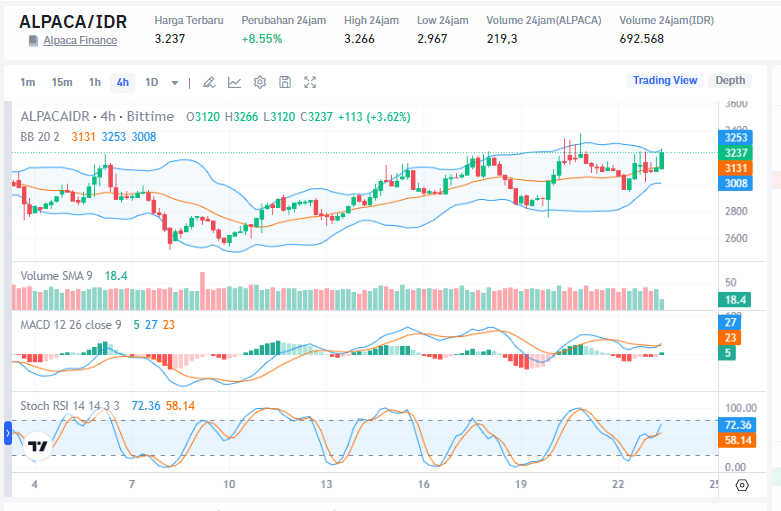Open the drawing tools pencil icon

209,82
